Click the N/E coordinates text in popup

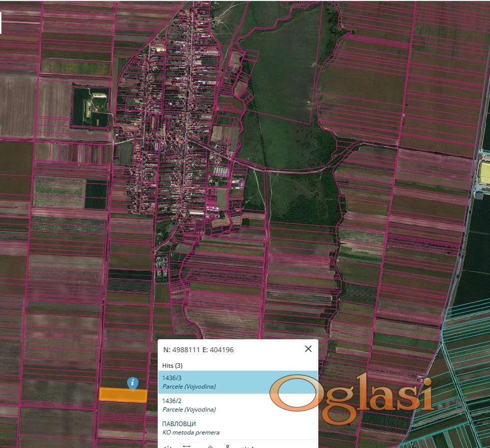(199, 350)
